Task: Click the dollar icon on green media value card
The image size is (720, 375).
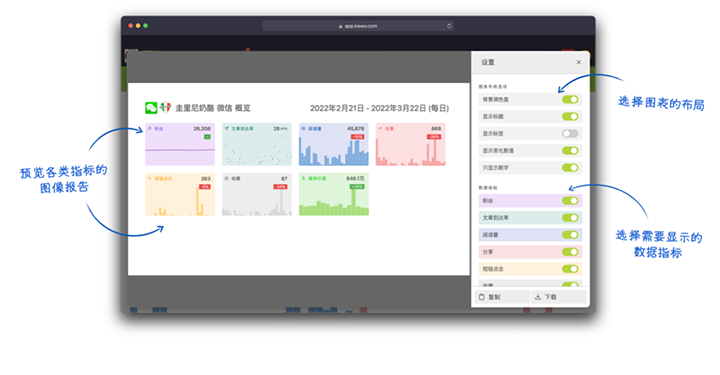Action: 303,178
